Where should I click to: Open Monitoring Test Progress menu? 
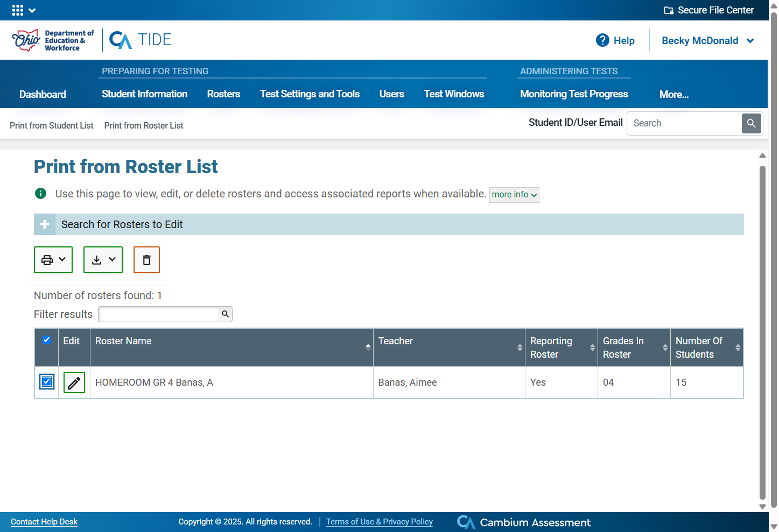[574, 94]
